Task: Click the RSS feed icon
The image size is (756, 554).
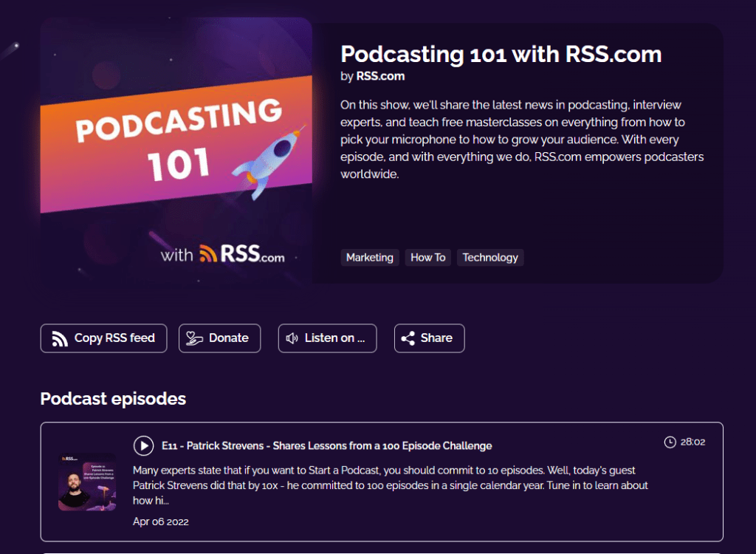Action: [x=60, y=339]
